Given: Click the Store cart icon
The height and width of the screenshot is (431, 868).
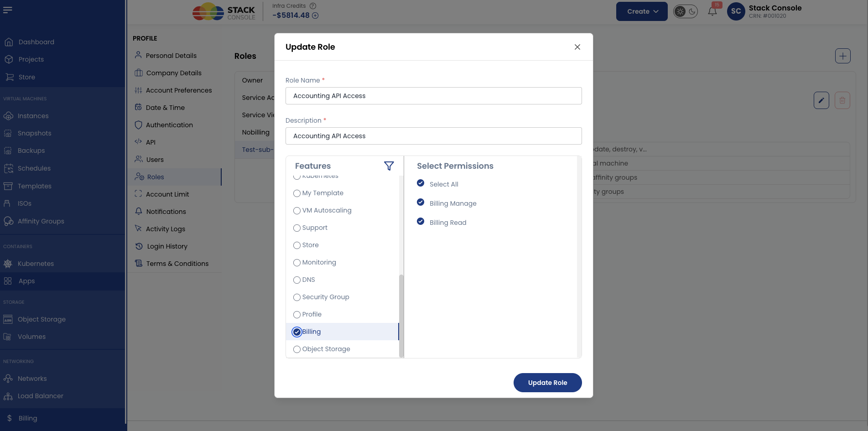Looking at the screenshot, I should pyautogui.click(x=9, y=77).
